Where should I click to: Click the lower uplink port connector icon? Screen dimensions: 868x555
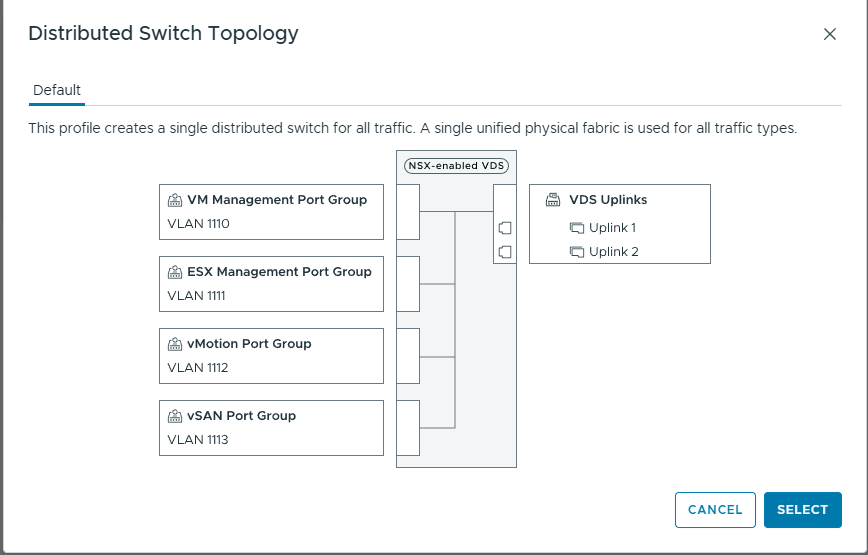(505, 251)
